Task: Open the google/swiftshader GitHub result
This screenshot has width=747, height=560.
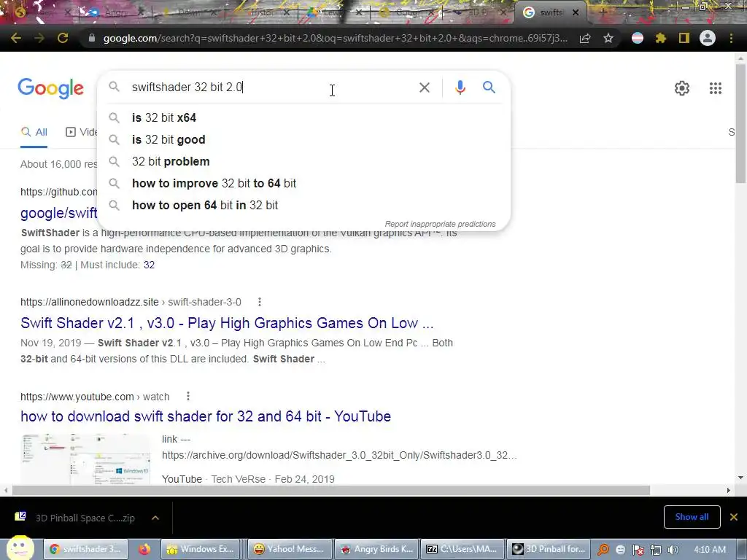Action: click(58, 213)
